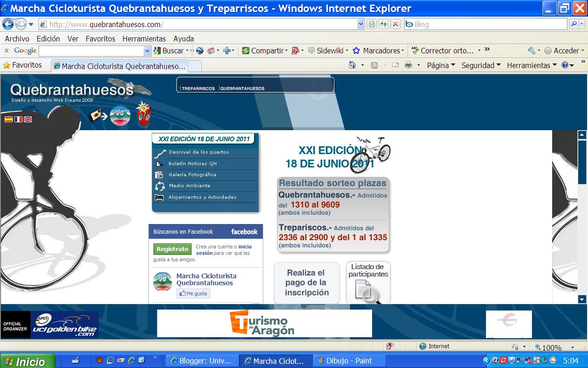Stop loading with the red X icon
This screenshot has width=588, height=368.
tap(396, 24)
